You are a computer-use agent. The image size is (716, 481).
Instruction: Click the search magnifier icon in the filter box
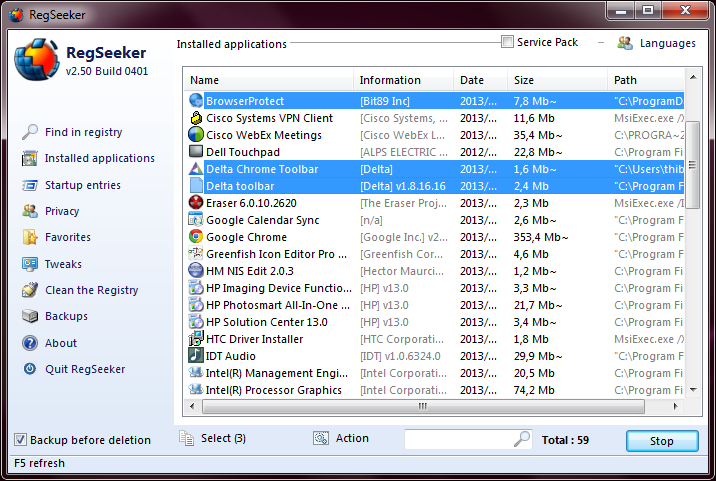click(x=521, y=439)
